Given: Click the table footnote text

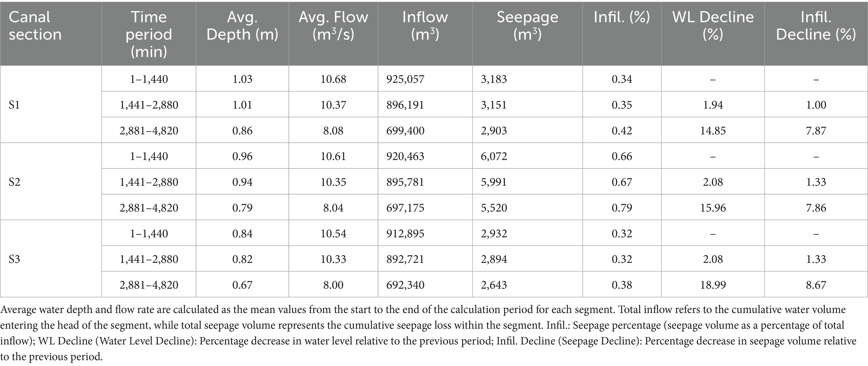Looking at the screenshot, I should [428, 333].
